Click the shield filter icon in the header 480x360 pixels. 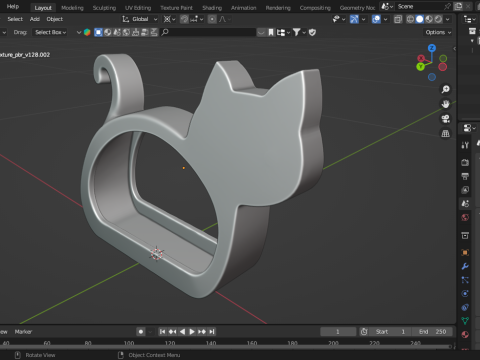pyautogui.click(x=312, y=32)
